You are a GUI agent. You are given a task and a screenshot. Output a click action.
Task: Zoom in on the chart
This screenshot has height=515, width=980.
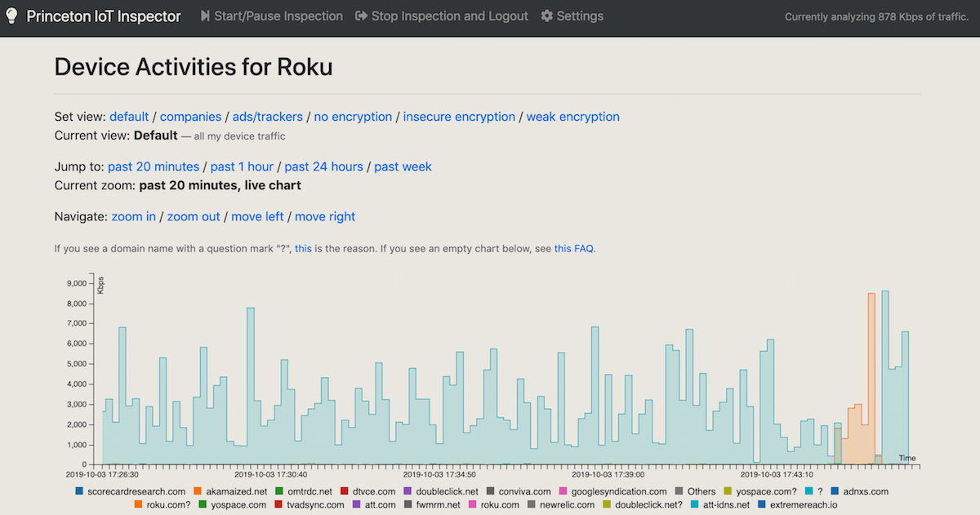[x=134, y=216]
